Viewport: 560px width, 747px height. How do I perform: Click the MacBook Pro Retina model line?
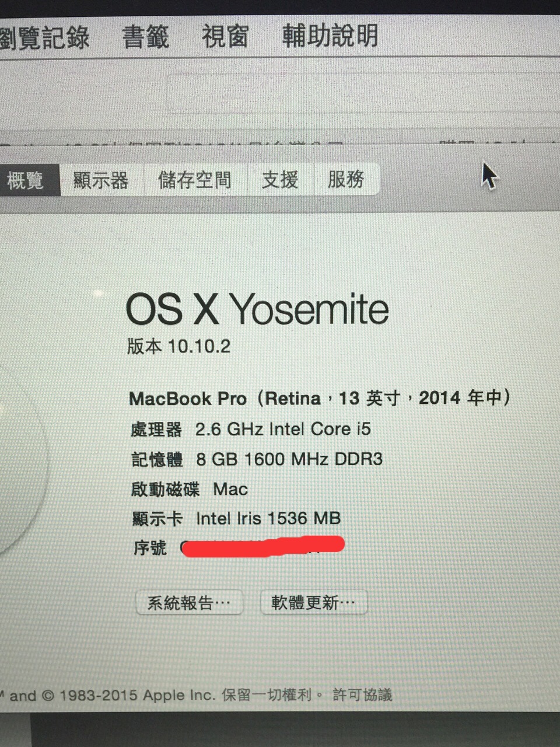pyautogui.click(x=320, y=398)
